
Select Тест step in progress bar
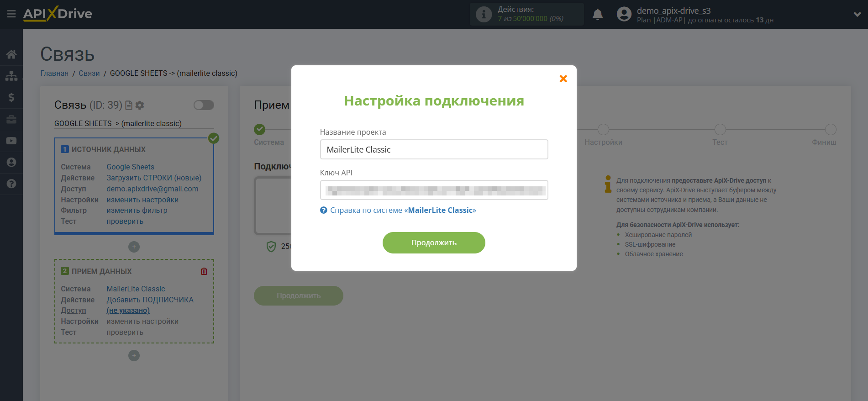(x=720, y=129)
